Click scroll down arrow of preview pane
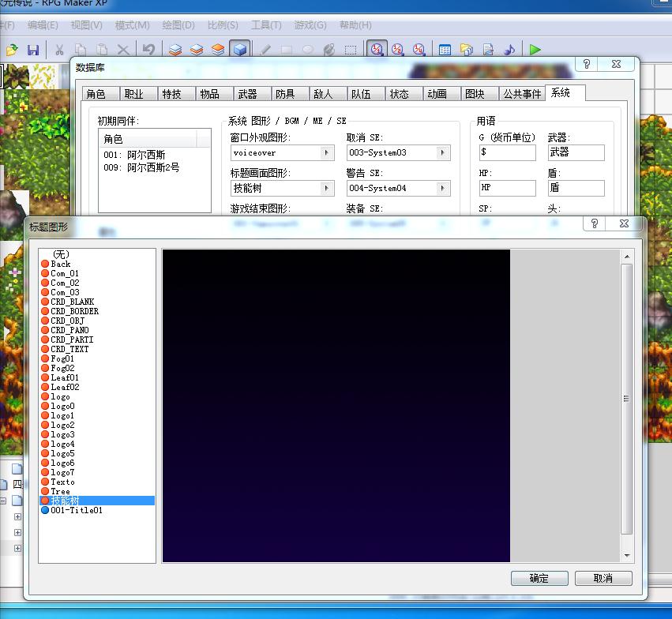 pyautogui.click(x=627, y=556)
